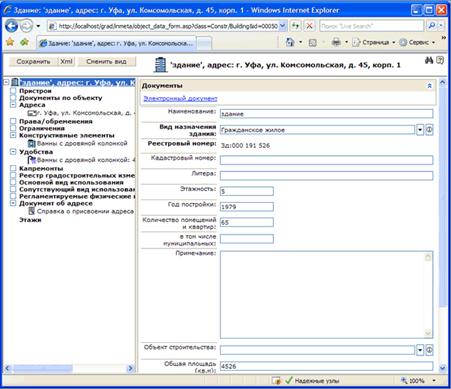The height and width of the screenshot is (389, 451).
Task: Expand the Документы по объекту node
Action: point(13,98)
